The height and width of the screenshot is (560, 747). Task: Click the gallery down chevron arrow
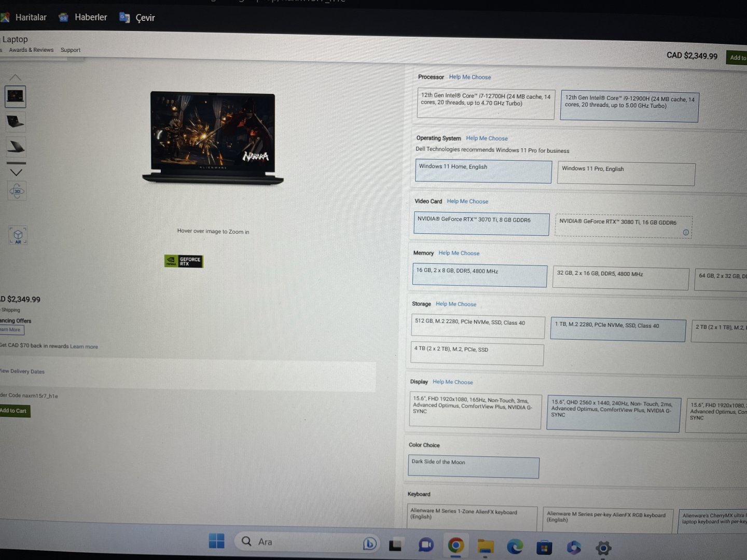(x=17, y=172)
